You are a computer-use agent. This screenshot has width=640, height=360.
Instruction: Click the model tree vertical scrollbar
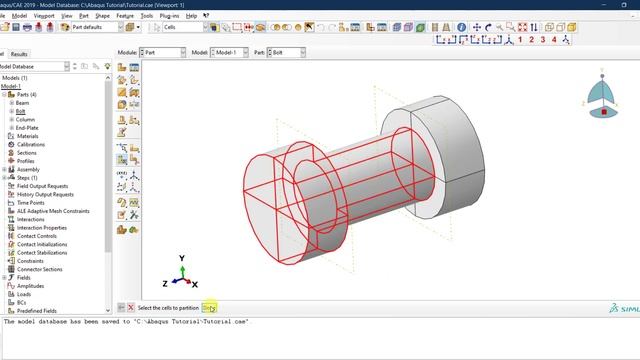[x=108, y=167]
